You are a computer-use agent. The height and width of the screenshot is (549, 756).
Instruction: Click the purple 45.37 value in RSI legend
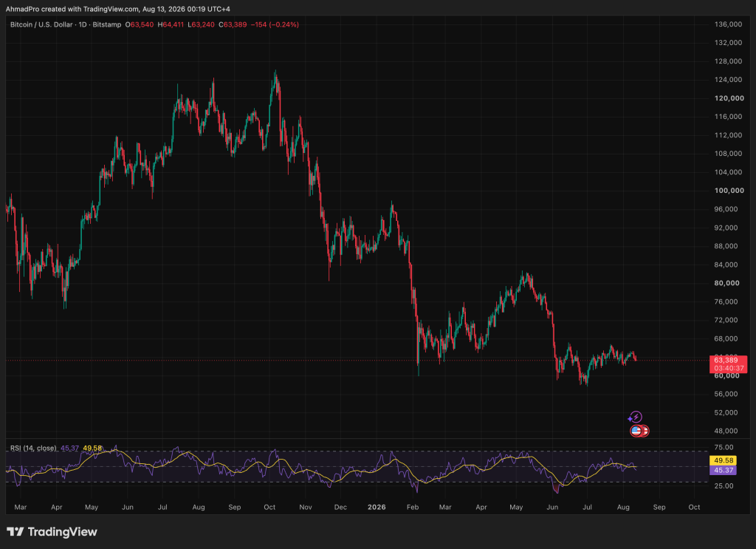pyautogui.click(x=70, y=449)
